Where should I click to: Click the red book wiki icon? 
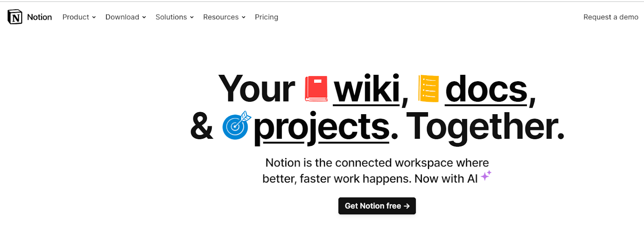(x=316, y=88)
